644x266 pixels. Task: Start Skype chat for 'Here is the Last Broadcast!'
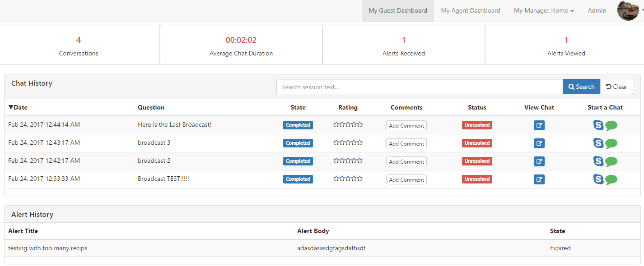[598, 125]
